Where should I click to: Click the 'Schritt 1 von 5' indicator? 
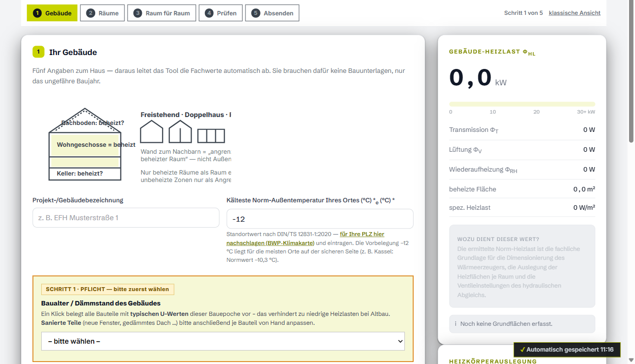point(523,13)
